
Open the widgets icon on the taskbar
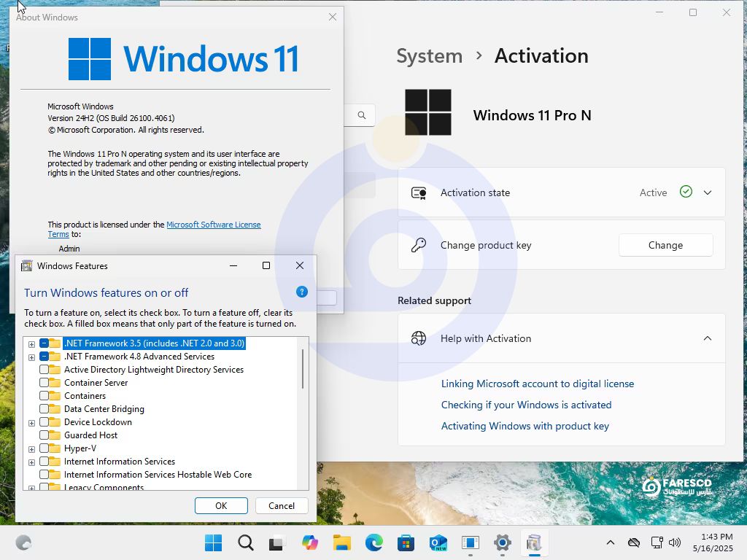pyautogui.click(x=23, y=542)
